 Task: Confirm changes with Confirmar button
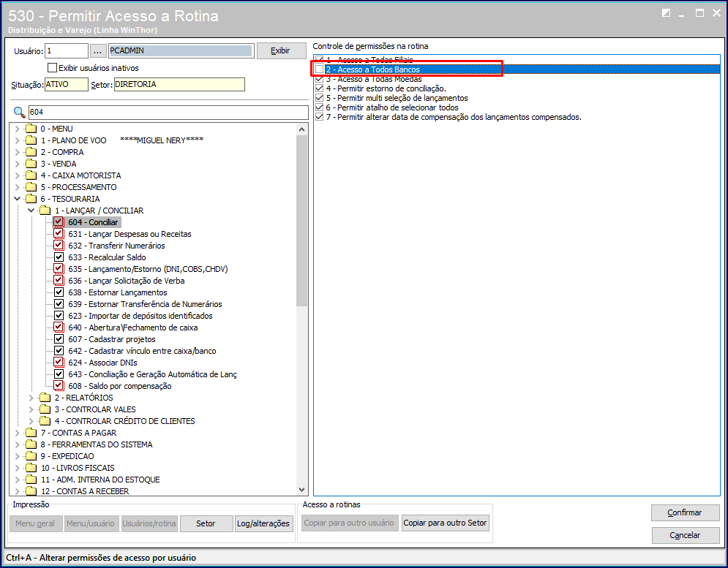click(x=685, y=512)
